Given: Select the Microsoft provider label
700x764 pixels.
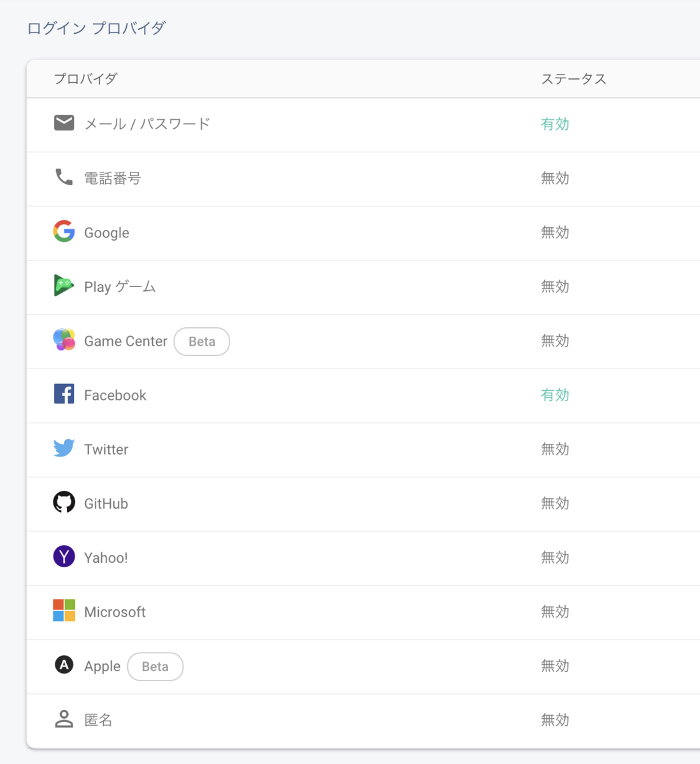Looking at the screenshot, I should (115, 612).
